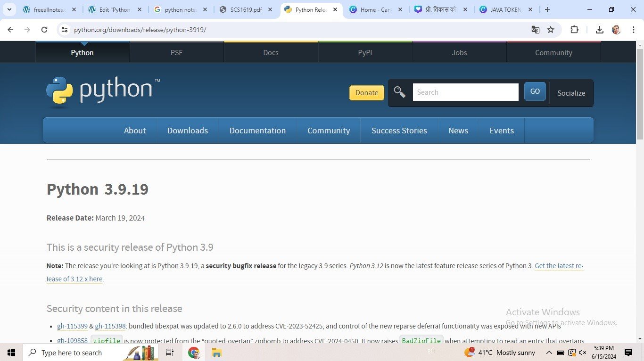Viewport: 644px width, 361px height.
Task: Select the Python top navigation item
Action: (x=83, y=52)
